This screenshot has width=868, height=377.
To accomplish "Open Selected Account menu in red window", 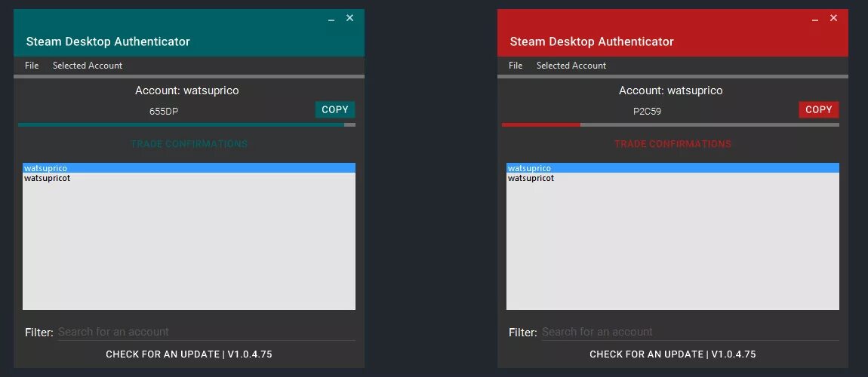I will pos(571,66).
